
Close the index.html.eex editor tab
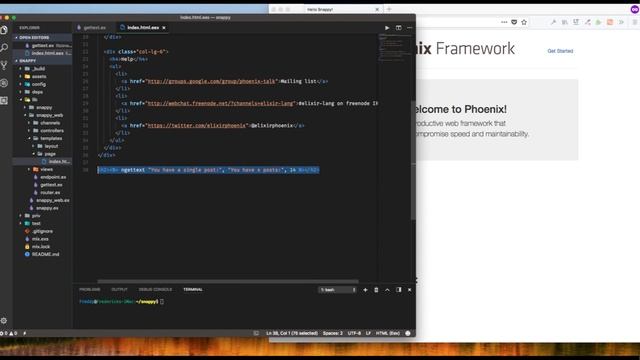pos(164,28)
